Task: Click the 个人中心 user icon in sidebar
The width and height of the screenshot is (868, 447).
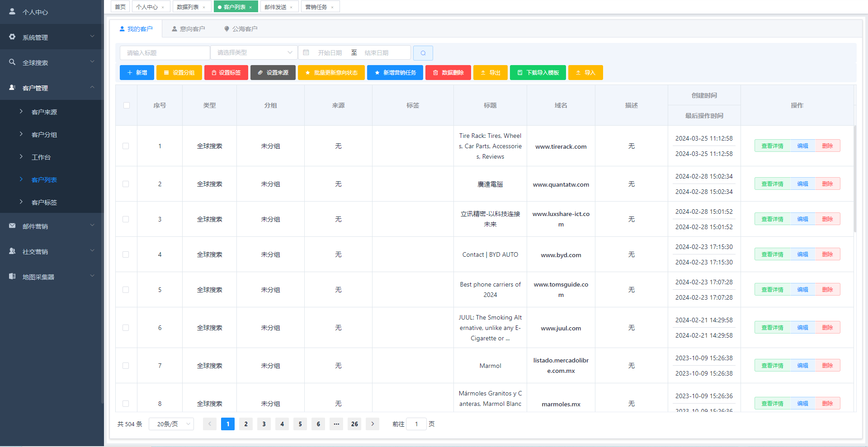Action: click(12, 11)
